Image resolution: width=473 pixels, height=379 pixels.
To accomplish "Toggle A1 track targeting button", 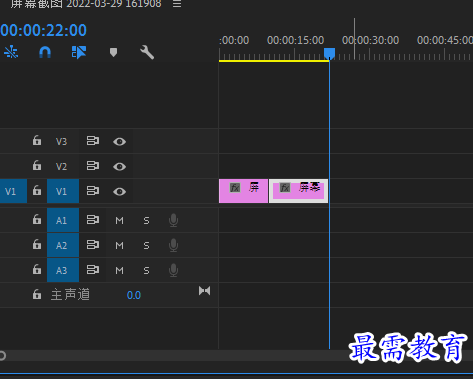I will pyautogui.click(x=63, y=220).
